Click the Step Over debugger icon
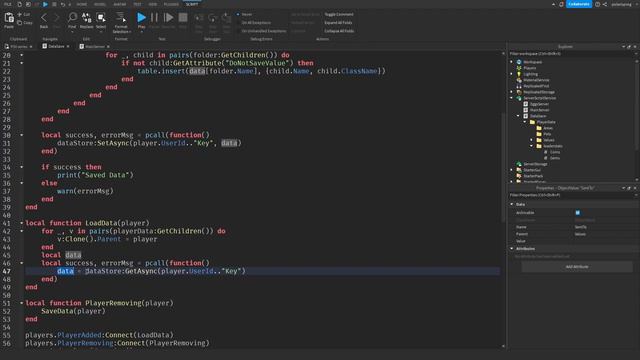 click(x=213, y=18)
